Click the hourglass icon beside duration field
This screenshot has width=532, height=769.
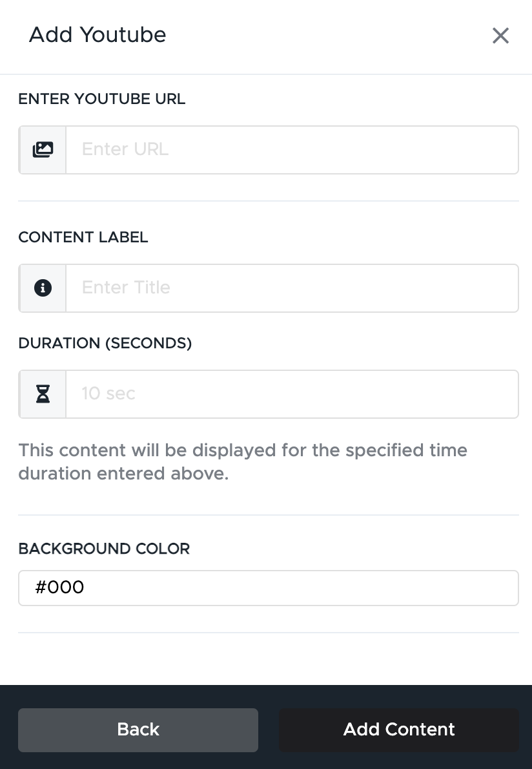tap(43, 394)
